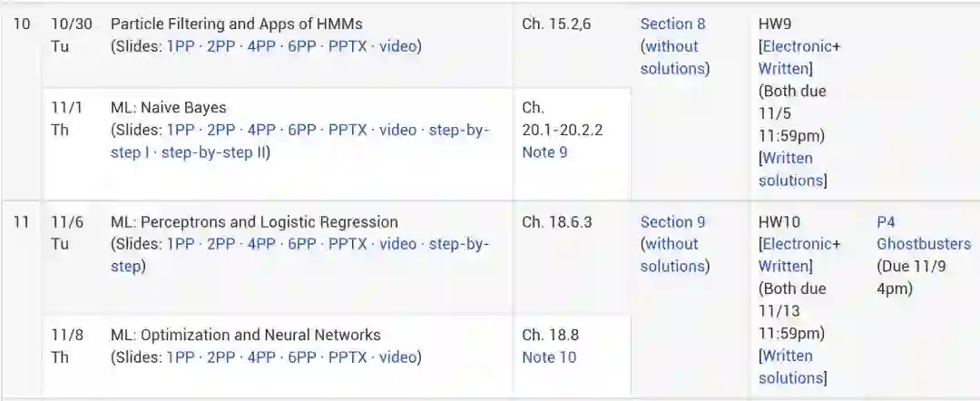The height and width of the screenshot is (401, 980).
Task: Open the Section 9 link
Action: click(672, 222)
